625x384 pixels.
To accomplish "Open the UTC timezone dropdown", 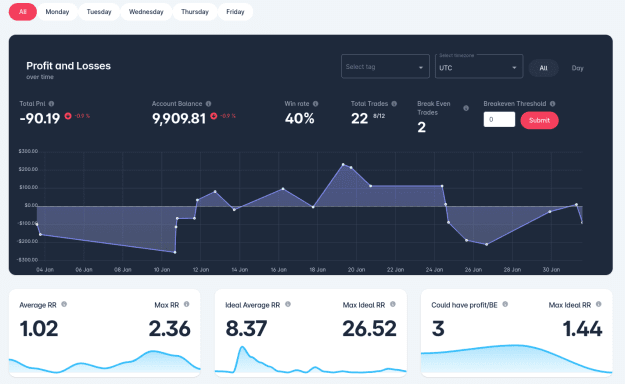I will tap(479, 67).
